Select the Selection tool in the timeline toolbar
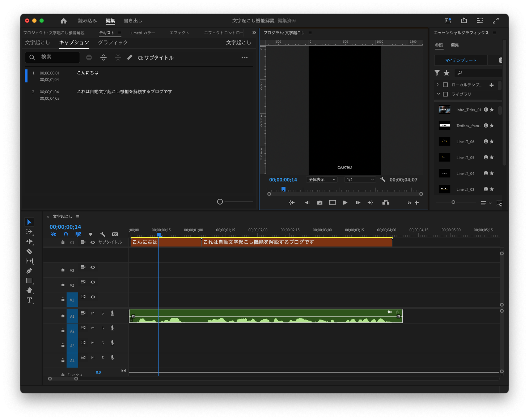The width and height of the screenshot is (529, 420). (29, 222)
